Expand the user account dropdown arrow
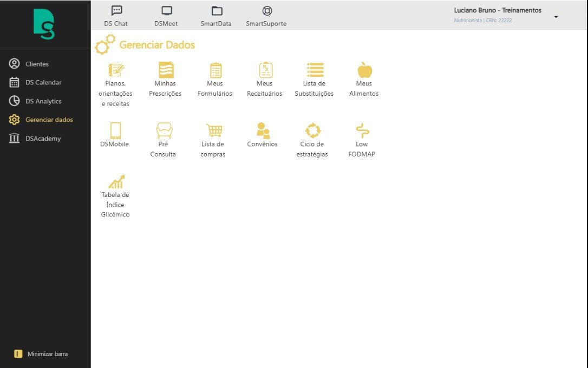This screenshot has width=588, height=368. [x=556, y=17]
